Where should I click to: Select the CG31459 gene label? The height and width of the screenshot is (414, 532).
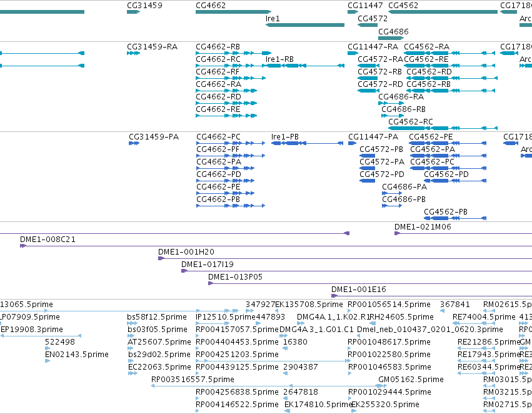[144, 6]
